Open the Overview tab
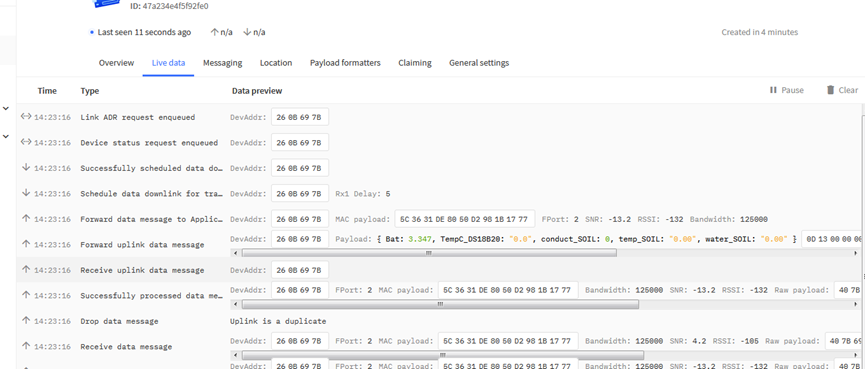Image resolution: width=865 pixels, height=369 pixels. pos(116,63)
